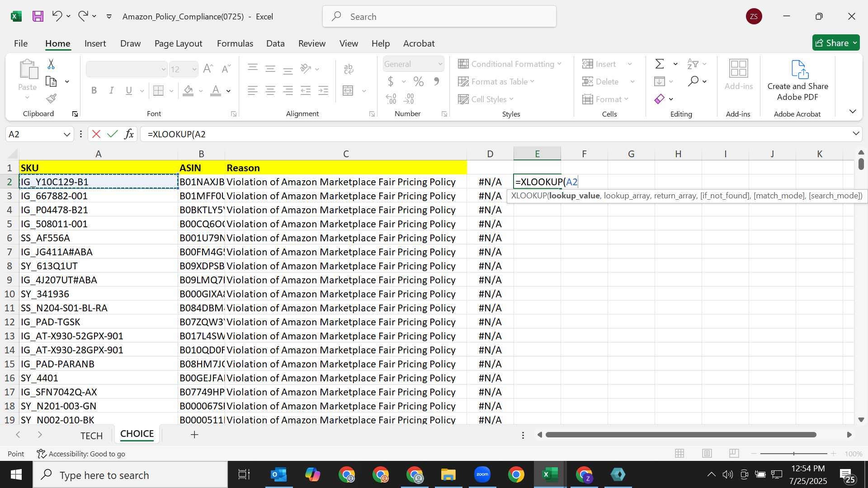Click Create and Share Adobe PDF
This screenshot has height=488, width=868.
point(798,81)
